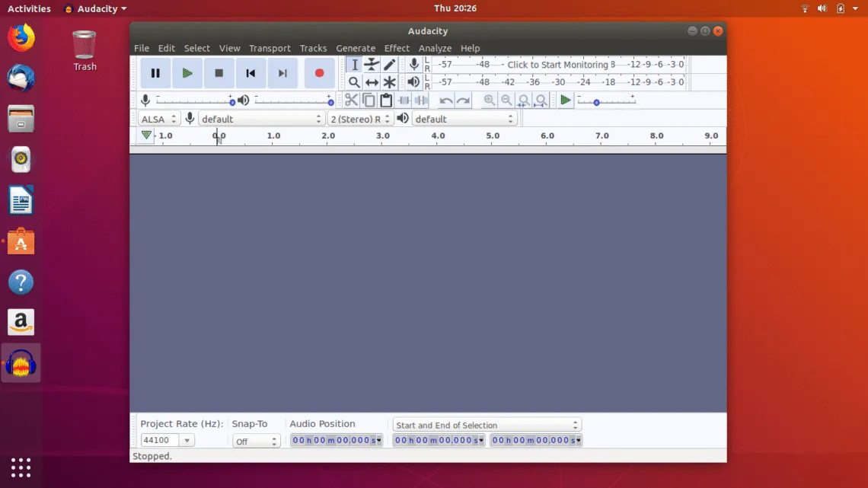This screenshot has width=868, height=488.
Task: Open the 2 (Stereo) recording channels dropdown
Action: pyautogui.click(x=360, y=119)
